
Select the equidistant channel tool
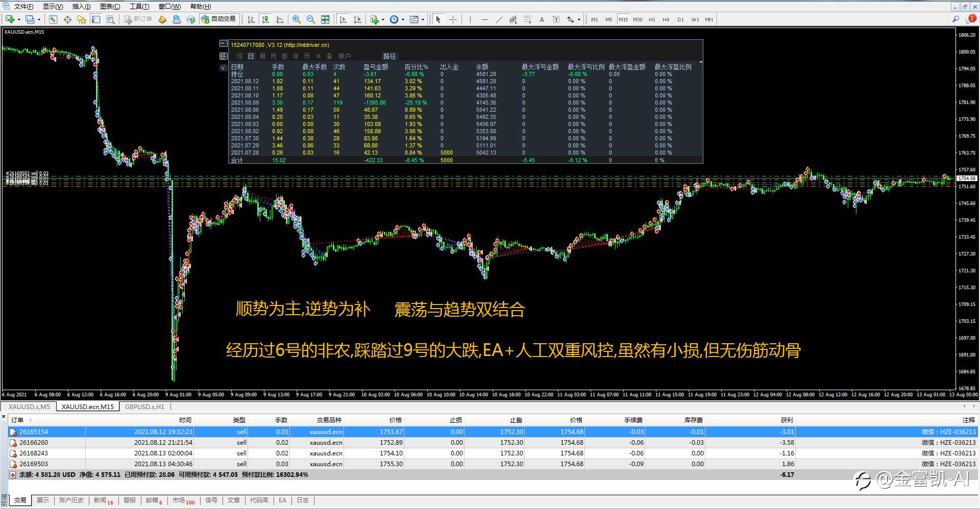point(513,19)
